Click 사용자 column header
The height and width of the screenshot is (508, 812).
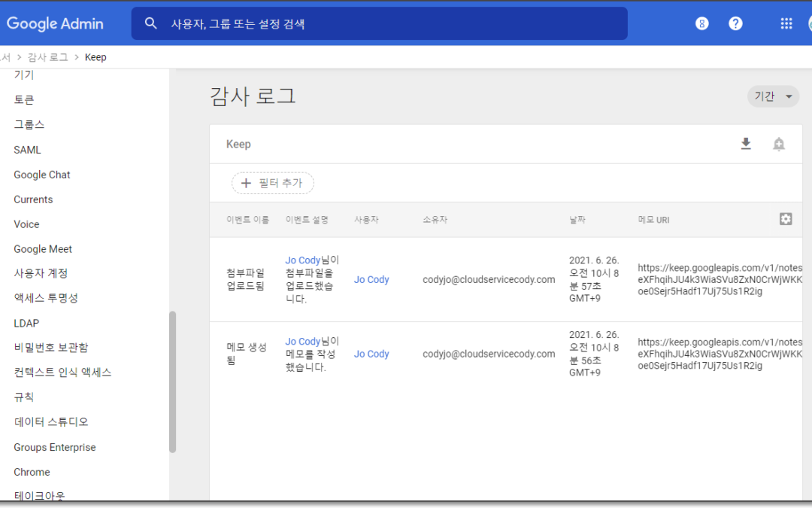click(366, 220)
